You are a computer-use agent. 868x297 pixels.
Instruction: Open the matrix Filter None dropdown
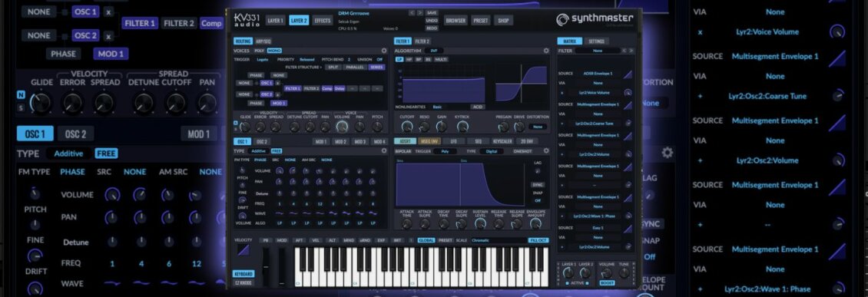(x=598, y=51)
